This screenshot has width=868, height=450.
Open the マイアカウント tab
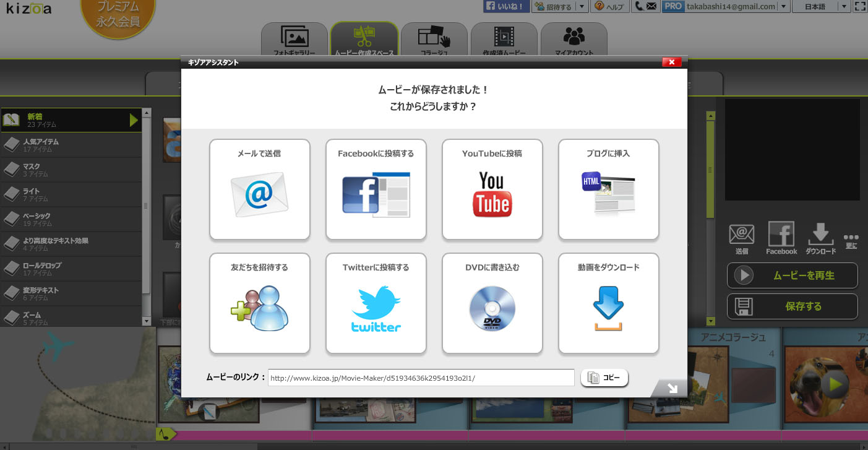[x=574, y=41]
